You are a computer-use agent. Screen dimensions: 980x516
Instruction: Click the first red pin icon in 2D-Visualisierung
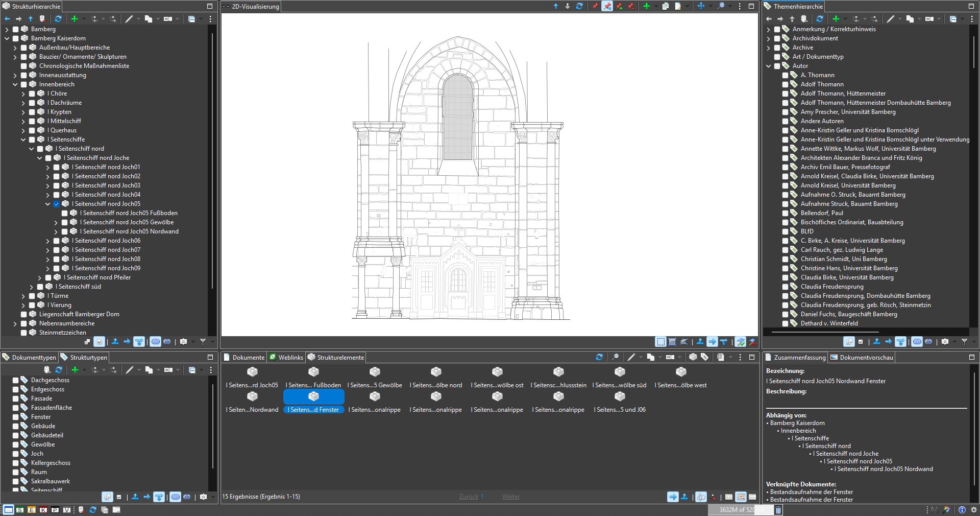(x=595, y=6)
